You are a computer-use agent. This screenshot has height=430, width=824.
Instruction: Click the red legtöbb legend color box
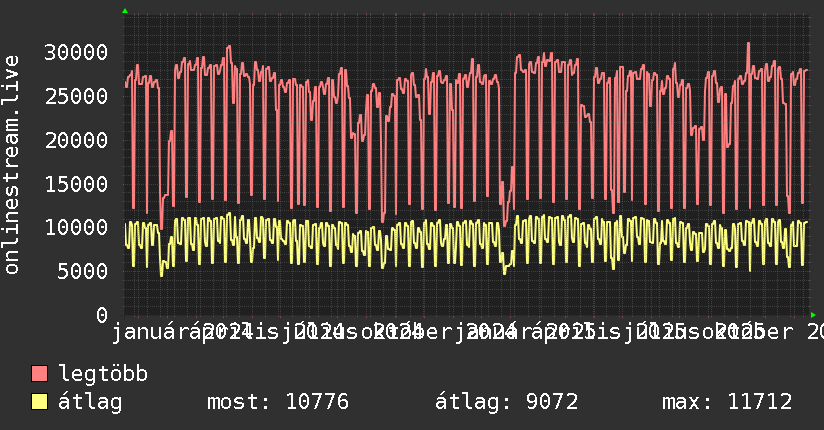click(40, 375)
